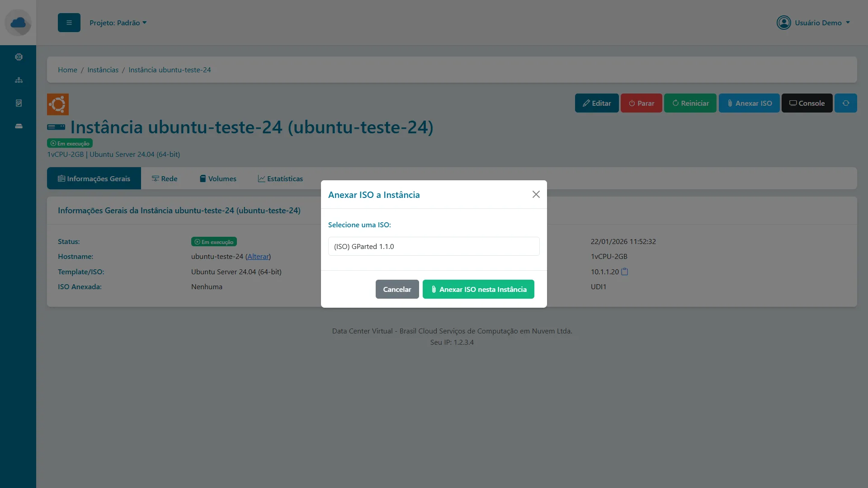Open the ISO selection combo box showing GParted 1.1.0
Viewport: 868px width, 488px height.
[x=434, y=246]
